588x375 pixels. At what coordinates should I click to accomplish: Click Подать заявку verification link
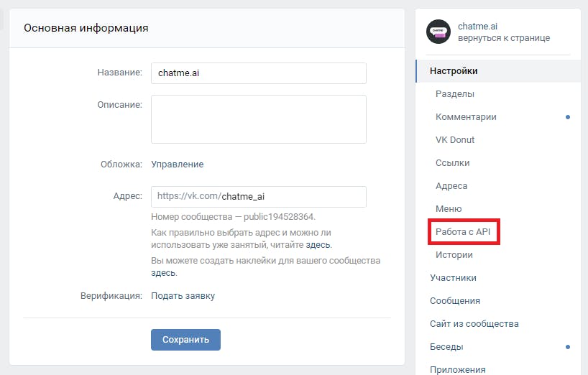coord(183,295)
